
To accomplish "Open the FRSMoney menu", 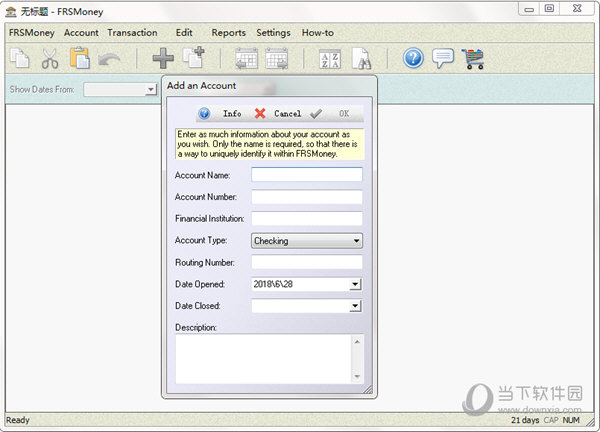I will click(x=32, y=33).
